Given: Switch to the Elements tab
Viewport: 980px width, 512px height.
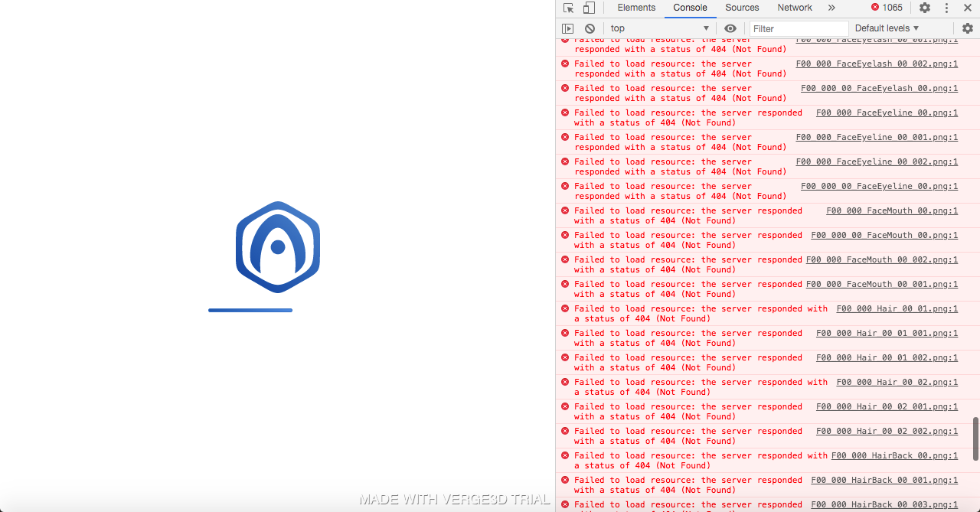Looking at the screenshot, I should pos(636,8).
